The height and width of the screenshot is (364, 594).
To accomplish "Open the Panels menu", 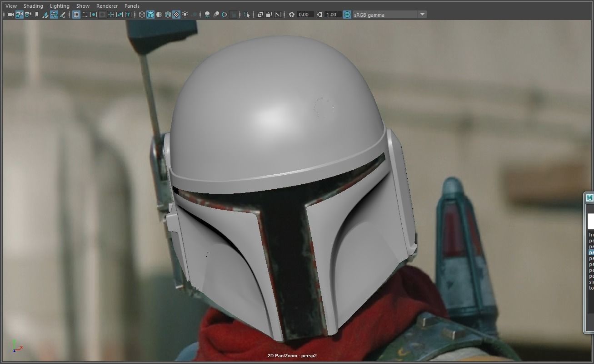I will point(132,6).
